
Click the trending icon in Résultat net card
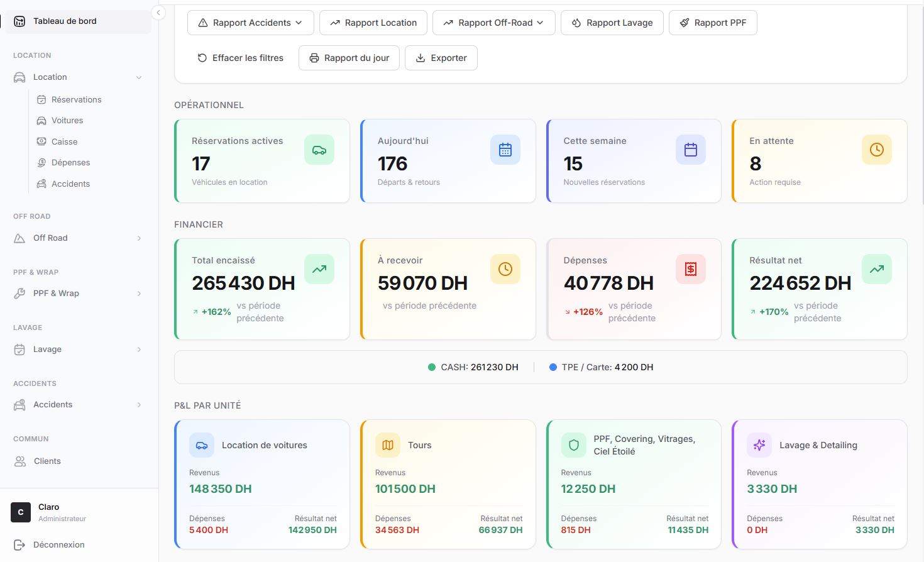click(x=876, y=269)
